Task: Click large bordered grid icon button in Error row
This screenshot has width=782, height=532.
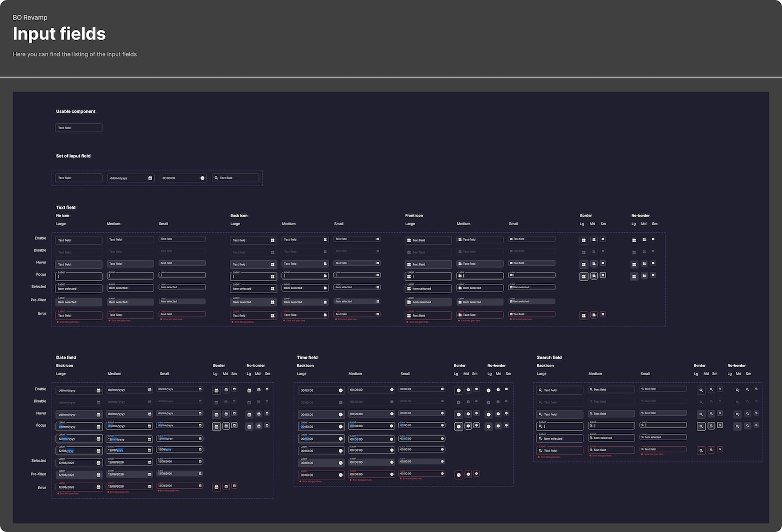Action: click(584, 315)
